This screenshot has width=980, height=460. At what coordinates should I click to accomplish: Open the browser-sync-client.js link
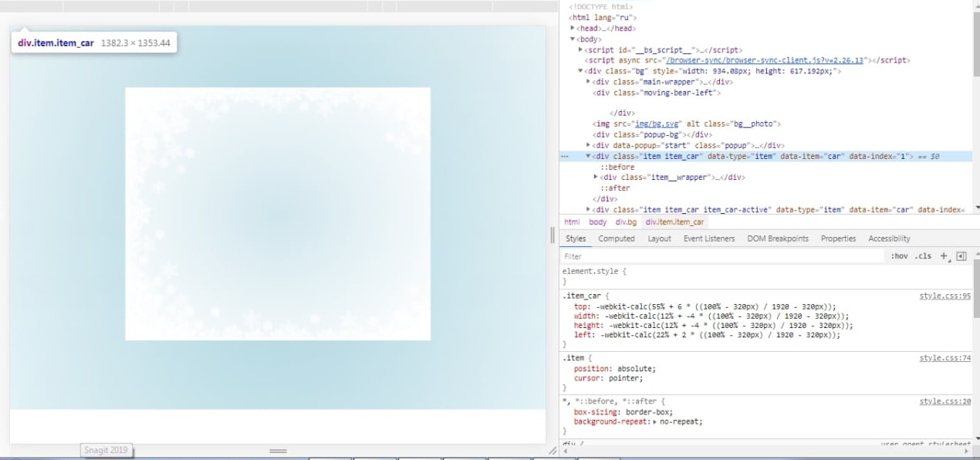click(765, 60)
